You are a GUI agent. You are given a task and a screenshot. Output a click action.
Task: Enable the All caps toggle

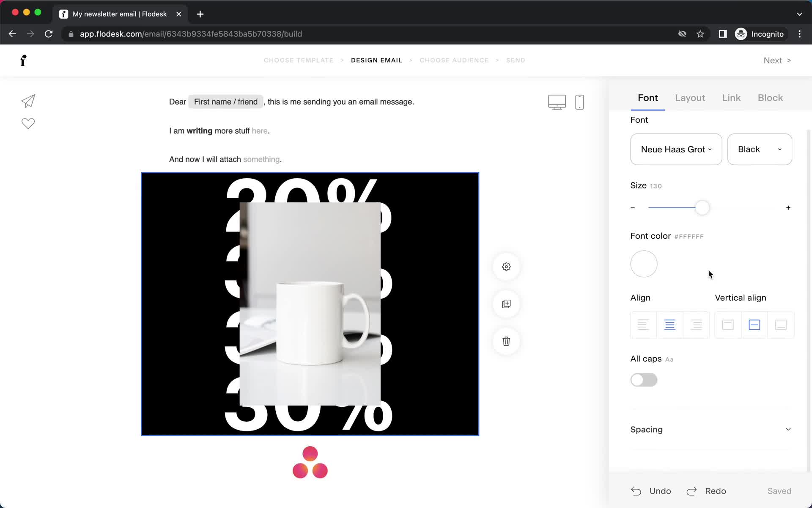pos(644,380)
